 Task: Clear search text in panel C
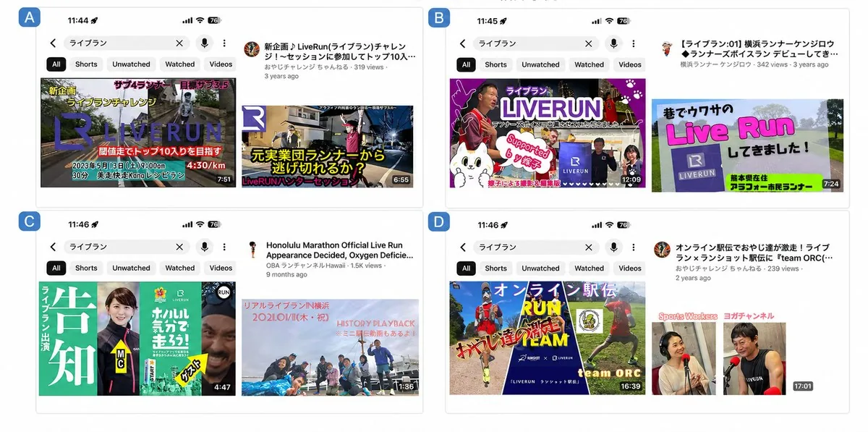179,247
